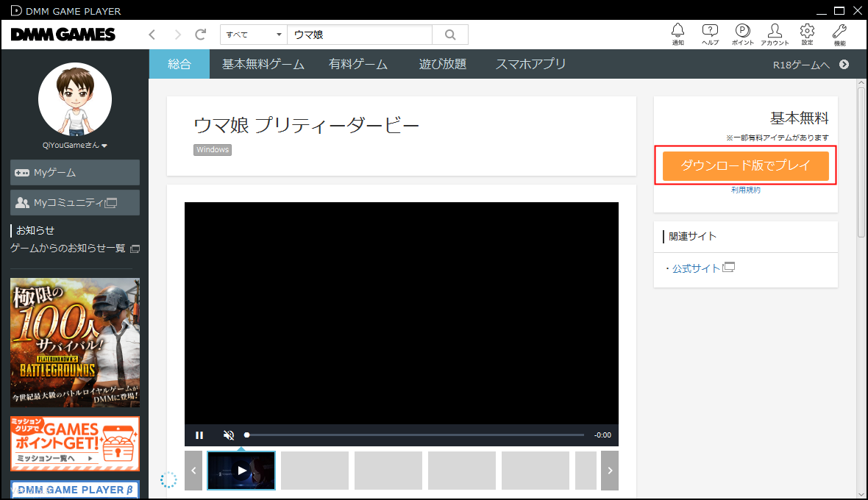This screenshot has width=868, height=500.
Task: Click the search magnifier button
Action: point(450,35)
